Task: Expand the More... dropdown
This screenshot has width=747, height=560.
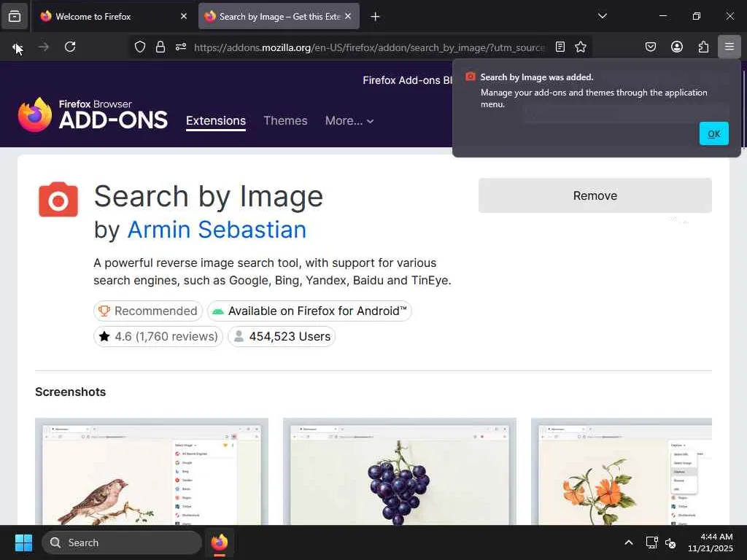Action: click(x=349, y=121)
